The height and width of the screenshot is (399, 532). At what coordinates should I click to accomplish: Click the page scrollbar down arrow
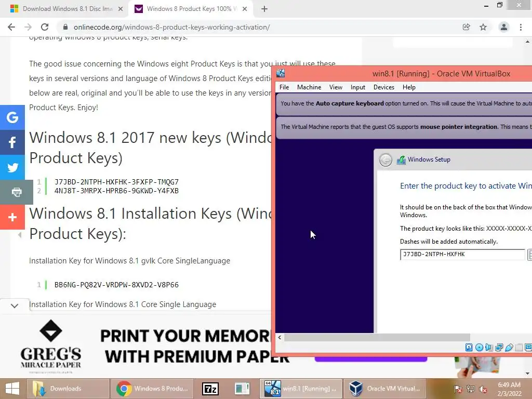pyautogui.click(x=527, y=374)
